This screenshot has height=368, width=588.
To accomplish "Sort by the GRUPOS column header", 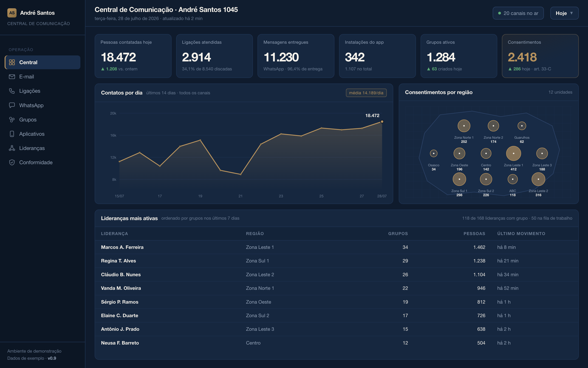I will coord(398,234).
